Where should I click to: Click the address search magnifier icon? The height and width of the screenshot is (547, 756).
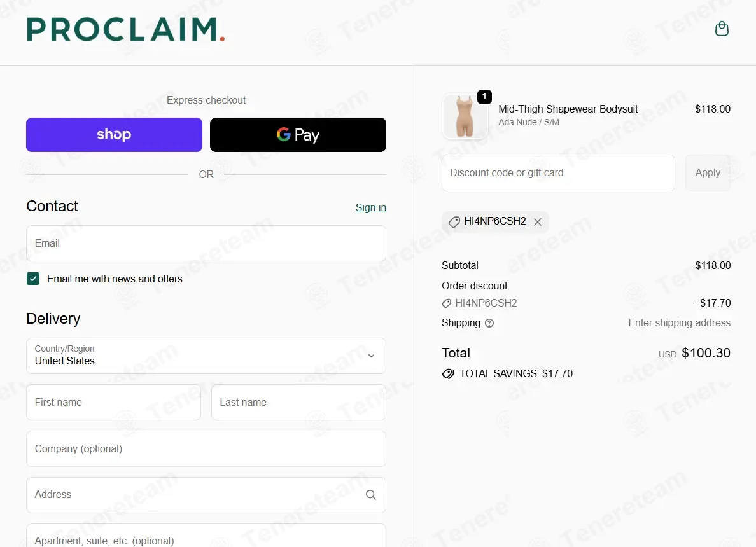370,495
